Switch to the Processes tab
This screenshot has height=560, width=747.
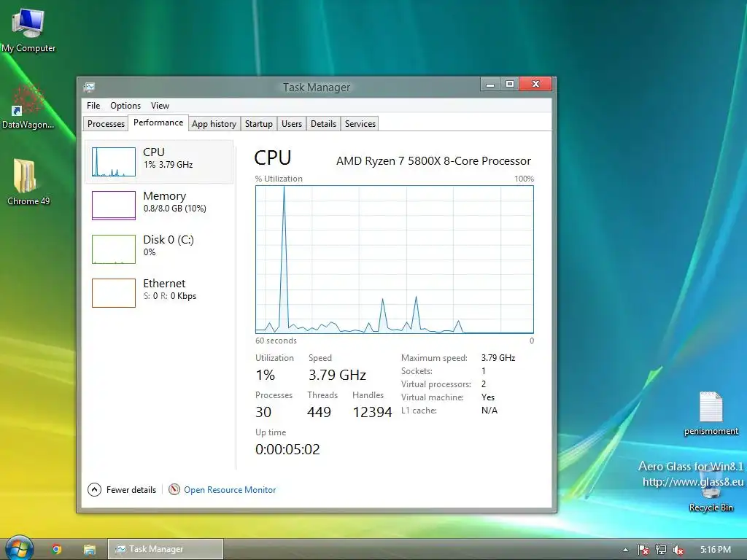[x=106, y=124]
